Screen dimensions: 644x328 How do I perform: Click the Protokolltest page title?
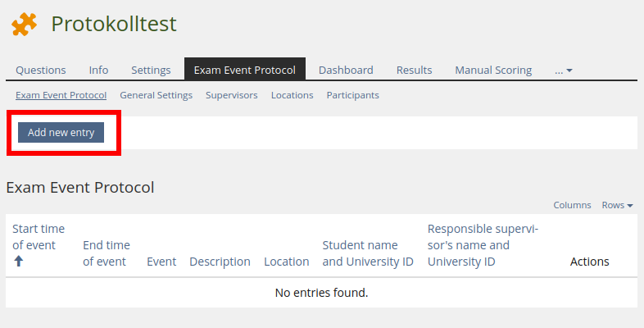tap(113, 25)
